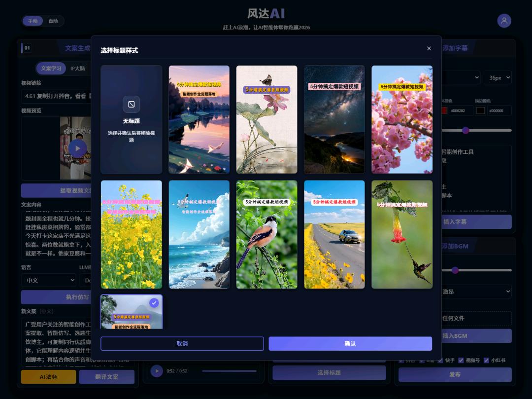Click the checkmark badge on selected style
The width and height of the screenshot is (532, 399).
tap(154, 303)
